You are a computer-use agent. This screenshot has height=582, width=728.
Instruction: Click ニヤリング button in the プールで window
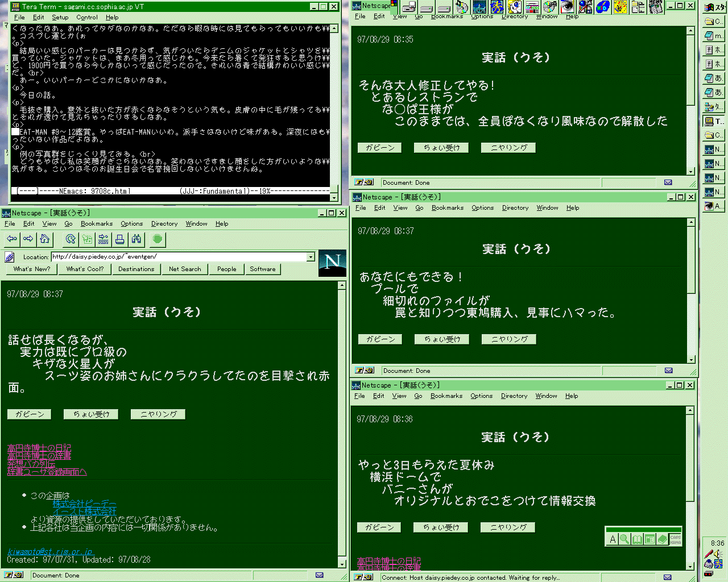(509, 339)
